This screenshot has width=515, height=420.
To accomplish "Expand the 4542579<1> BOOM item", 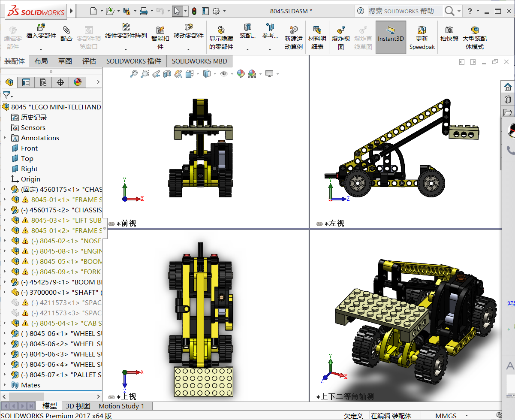I will point(5,282).
